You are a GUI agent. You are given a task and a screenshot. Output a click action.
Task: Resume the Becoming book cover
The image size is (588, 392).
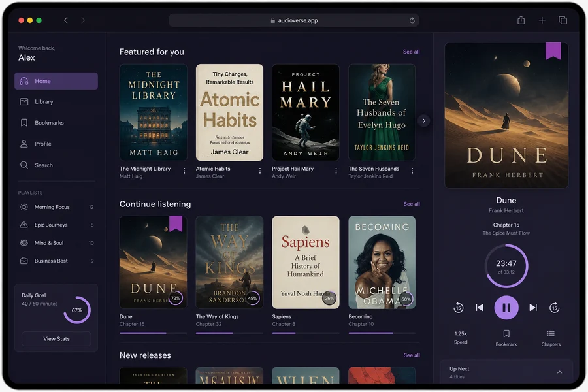382,262
